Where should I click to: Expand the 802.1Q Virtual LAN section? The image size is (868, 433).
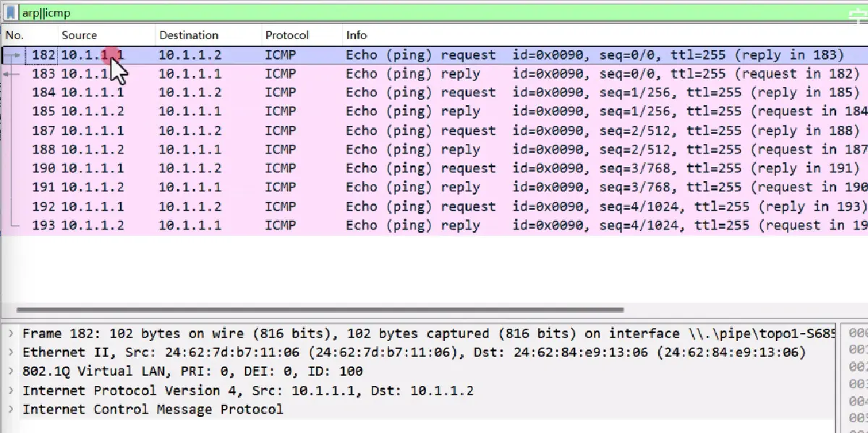[x=10, y=371]
